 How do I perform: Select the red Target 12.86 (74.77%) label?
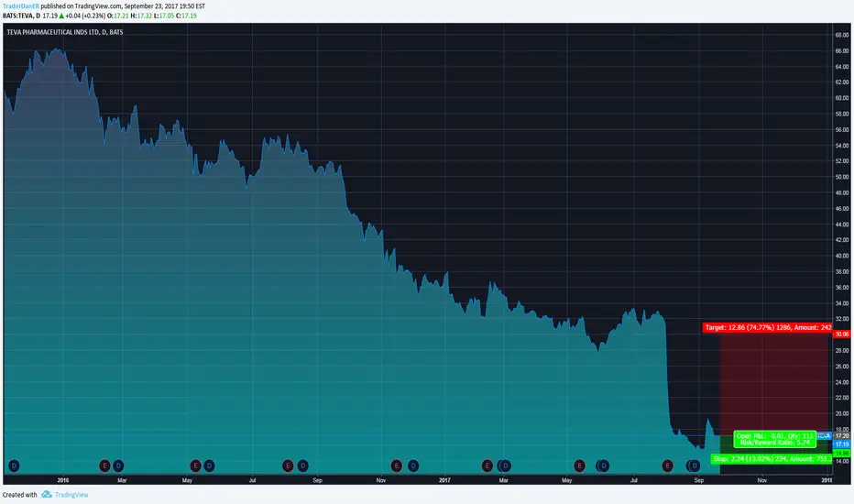[x=767, y=327]
